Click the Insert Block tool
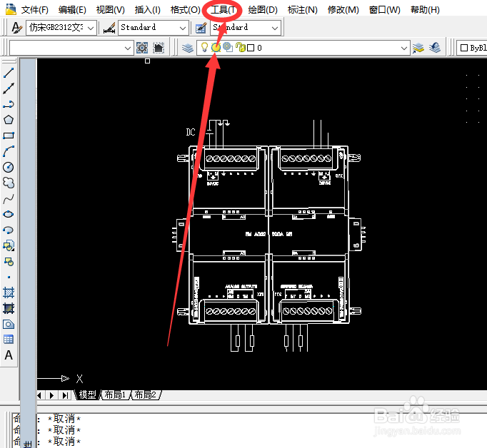The height and width of the screenshot is (448, 487). 9,245
